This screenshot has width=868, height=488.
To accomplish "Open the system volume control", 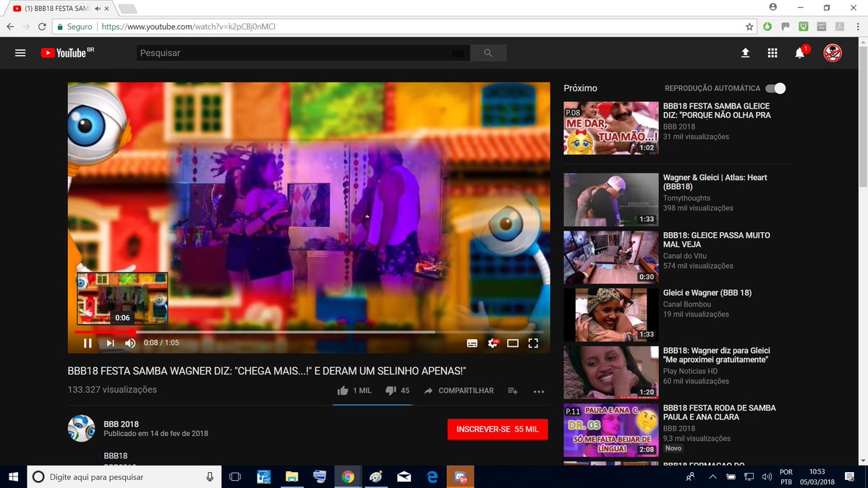I will [x=765, y=477].
